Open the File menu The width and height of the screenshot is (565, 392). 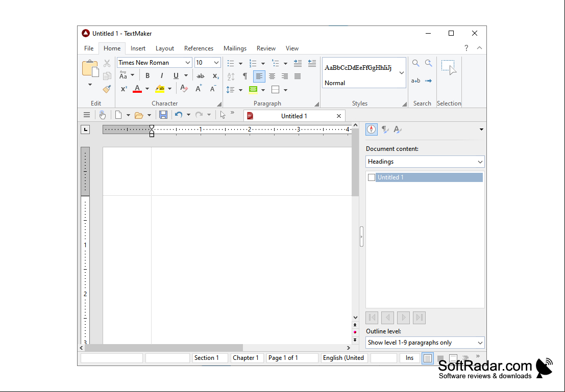[89, 48]
